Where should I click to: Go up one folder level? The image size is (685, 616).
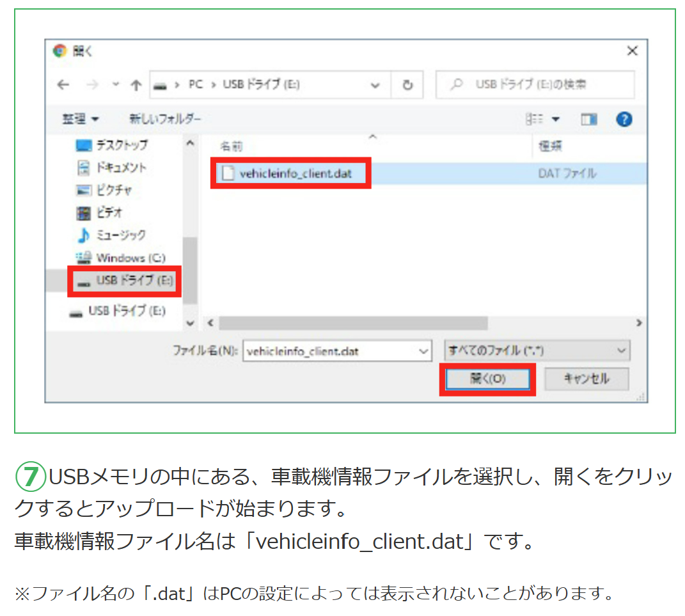point(136,85)
